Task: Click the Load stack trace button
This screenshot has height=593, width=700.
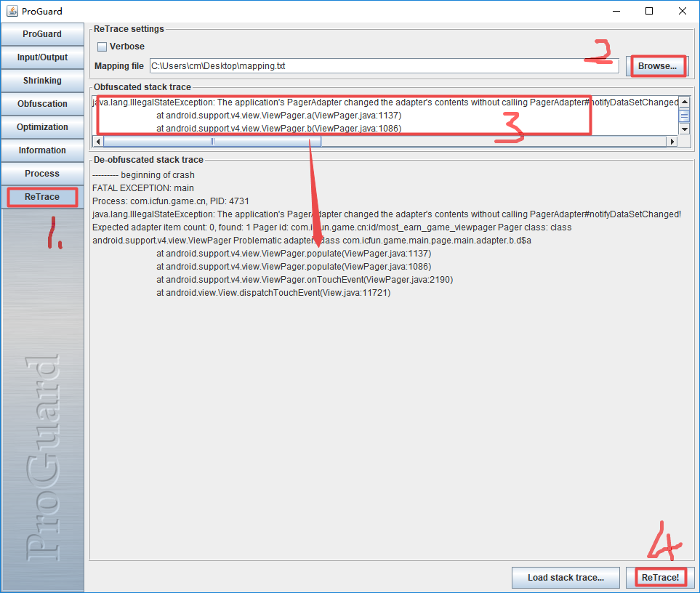Action: (566, 578)
